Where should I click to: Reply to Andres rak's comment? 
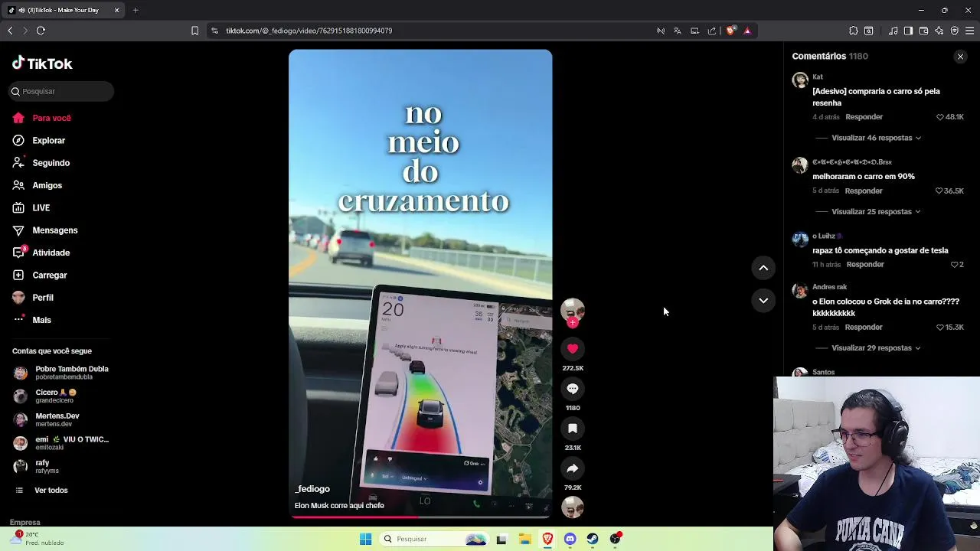[x=864, y=328]
